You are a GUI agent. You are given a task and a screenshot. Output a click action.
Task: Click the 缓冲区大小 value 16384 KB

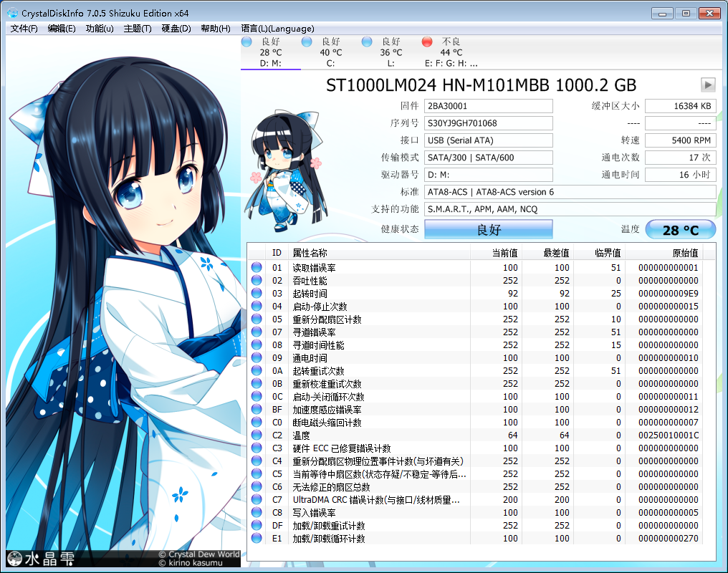[681, 106]
